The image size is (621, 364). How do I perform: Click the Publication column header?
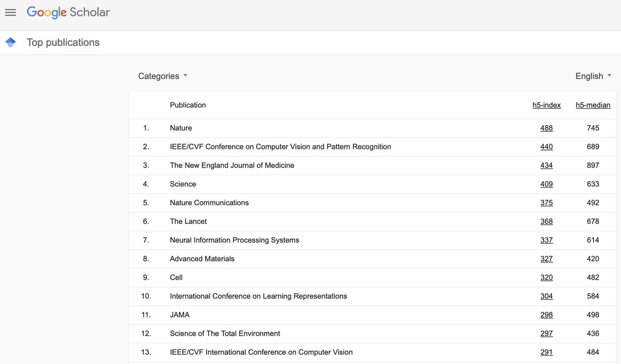click(188, 105)
